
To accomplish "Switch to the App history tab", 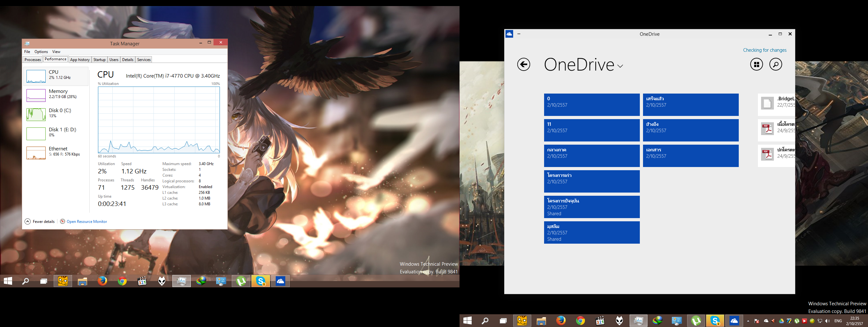I will click(80, 60).
